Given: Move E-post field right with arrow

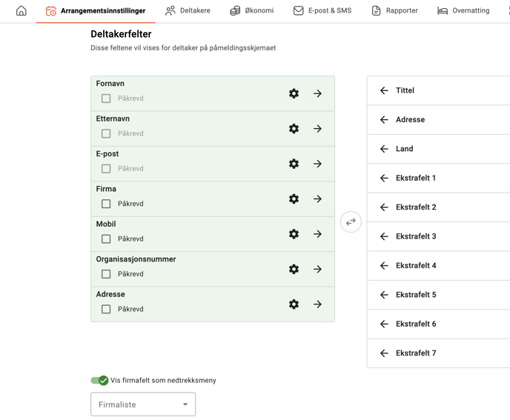Looking at the screenshot, I should click(x=317, y=164).
